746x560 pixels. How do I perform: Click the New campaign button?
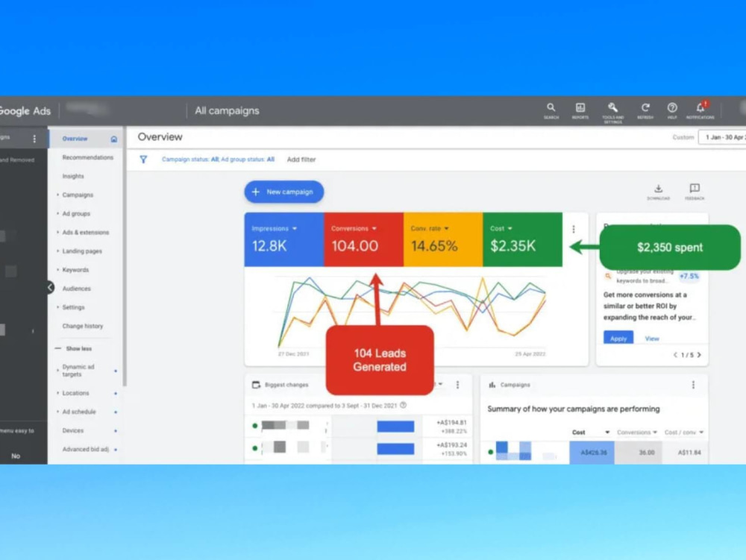click(x=284, y=192)
